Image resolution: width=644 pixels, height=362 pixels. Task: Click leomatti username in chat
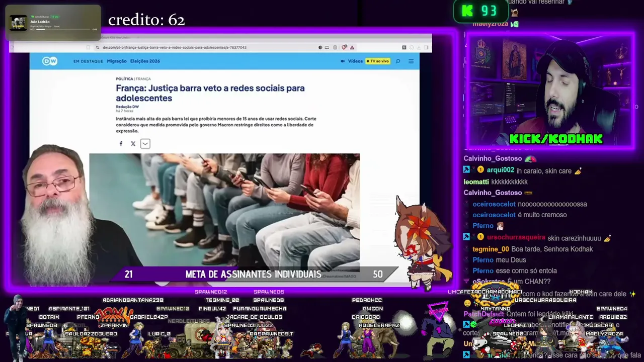[476, 182]
